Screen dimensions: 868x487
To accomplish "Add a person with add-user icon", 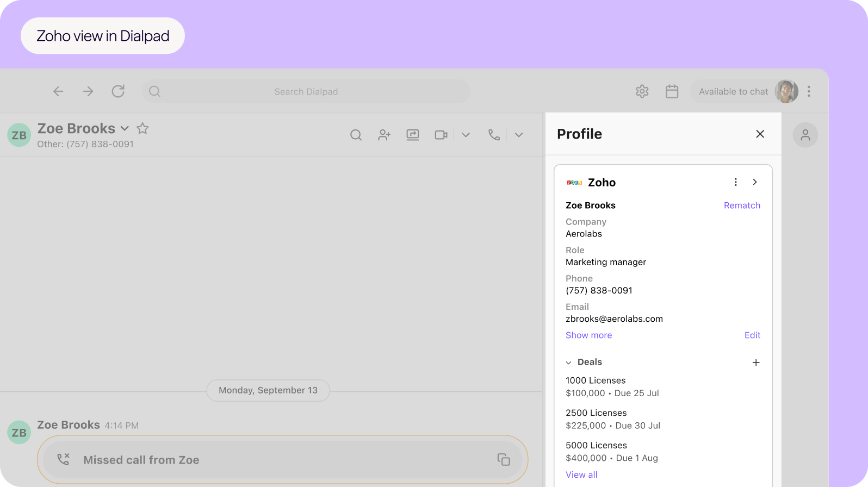I will click(x=385, y=135).
